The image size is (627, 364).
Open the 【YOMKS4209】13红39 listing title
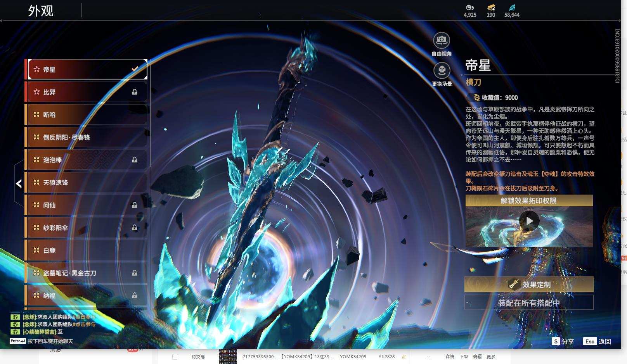tap(305, 357)
